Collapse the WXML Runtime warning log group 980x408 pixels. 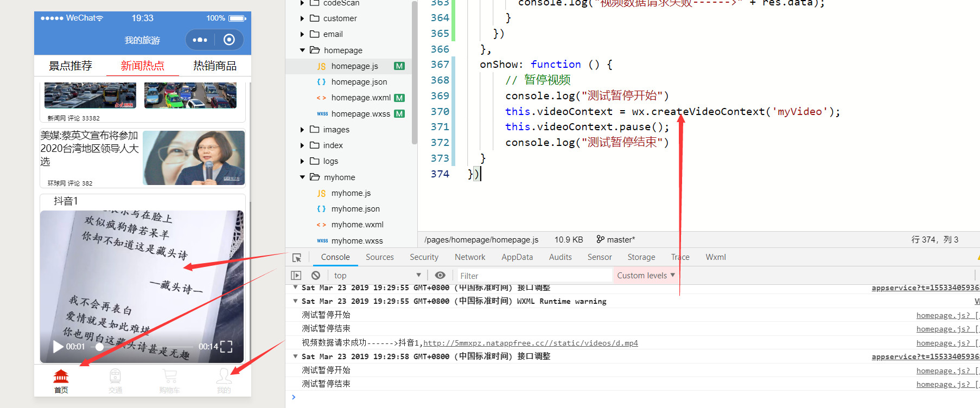296,301
